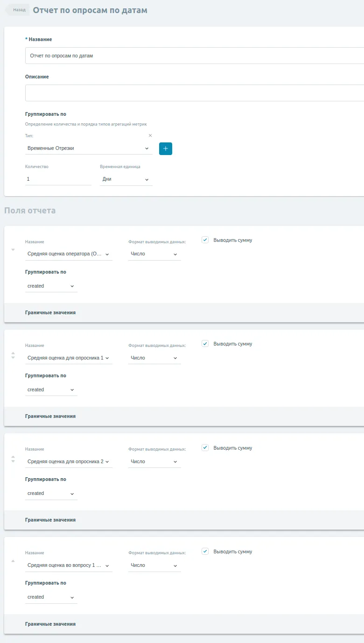Focus the empty 'Описание' text field

point(195,93)
